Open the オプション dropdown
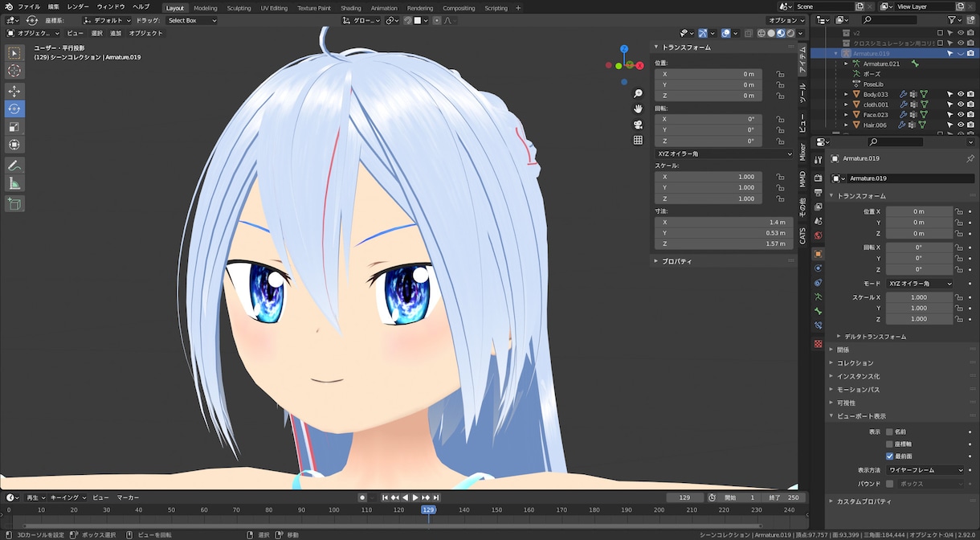The width and height of the screenshot is (980, 540). [786, 20]
